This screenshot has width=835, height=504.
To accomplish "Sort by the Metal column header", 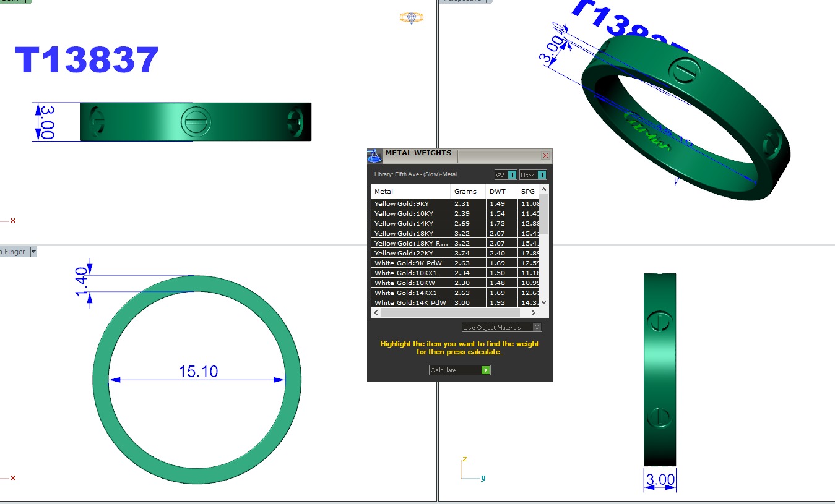I will [x=410, y=192].
